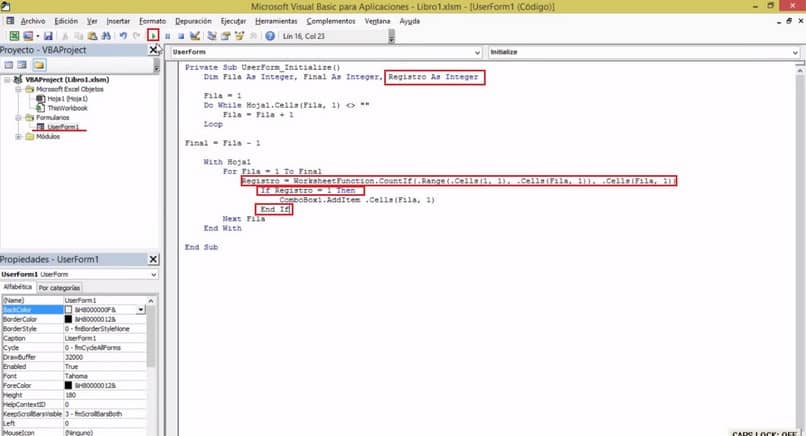This screenshot has height=436, width=806.
Task: Click the Properties list scroll up arrow
Action: [x=151, y=300]
